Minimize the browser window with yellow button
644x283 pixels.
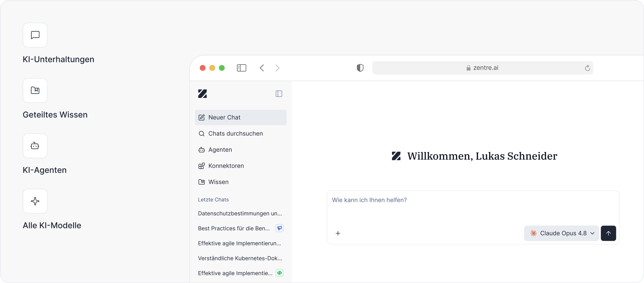(212, 68)
